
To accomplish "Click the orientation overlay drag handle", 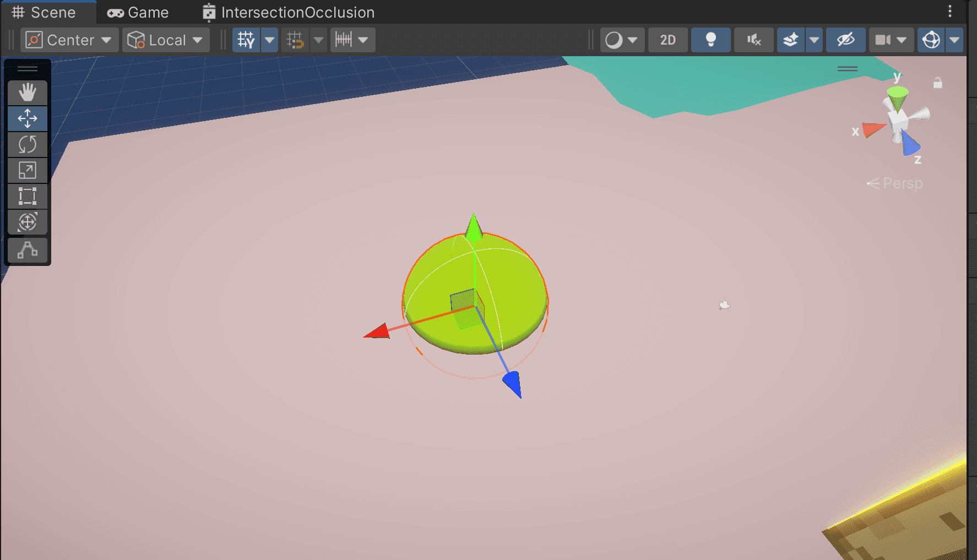I will tap(848, 69).
